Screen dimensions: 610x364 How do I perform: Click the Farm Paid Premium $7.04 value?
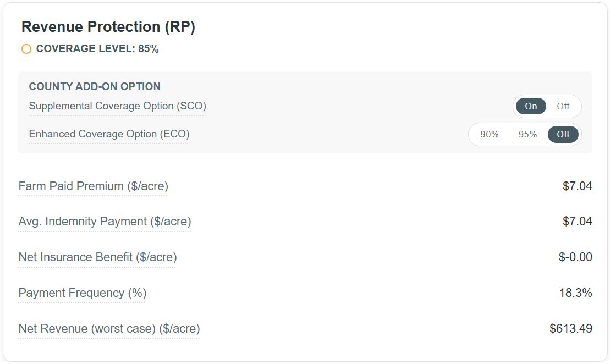[x=577, y=186]
